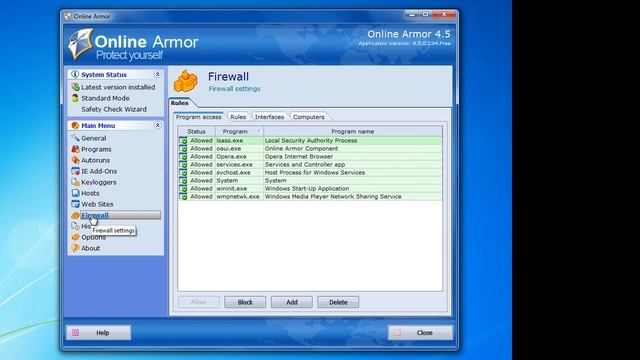The image size is (640, 360).
Task: Click the IE Add-Ons icon
Action: (x=76, y=171)
